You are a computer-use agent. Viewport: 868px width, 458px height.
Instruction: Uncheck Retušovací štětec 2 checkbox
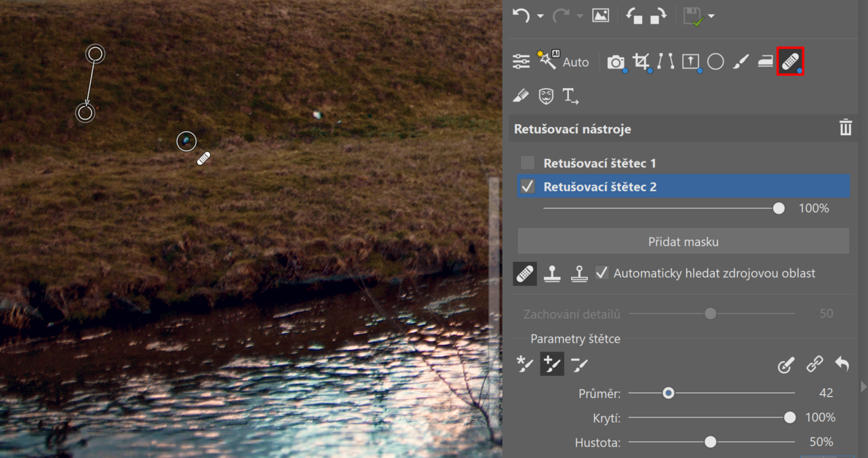click(x=528, y=187)
